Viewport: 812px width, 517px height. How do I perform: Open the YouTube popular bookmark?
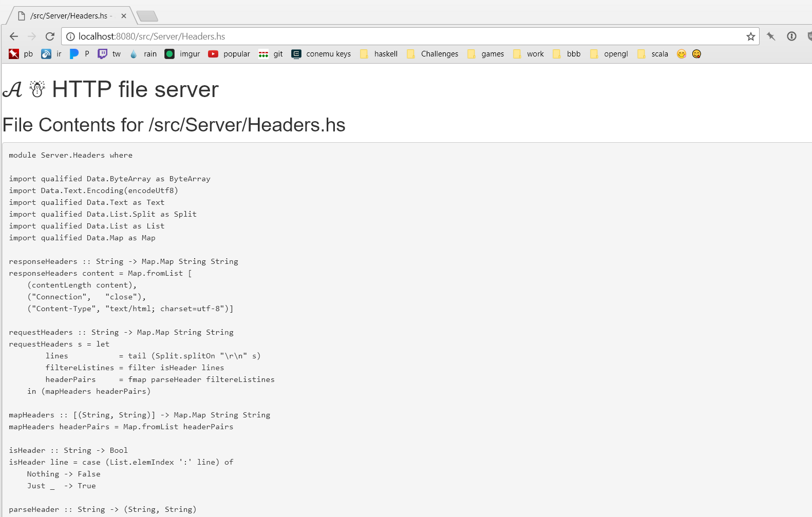click(x=229, y=54)
